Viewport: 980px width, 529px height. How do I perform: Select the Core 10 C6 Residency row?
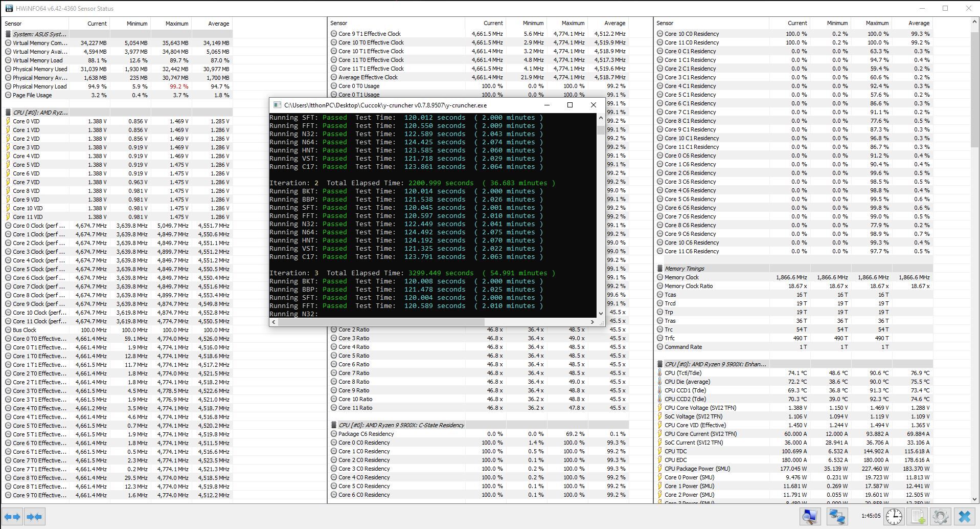(794, 243)
